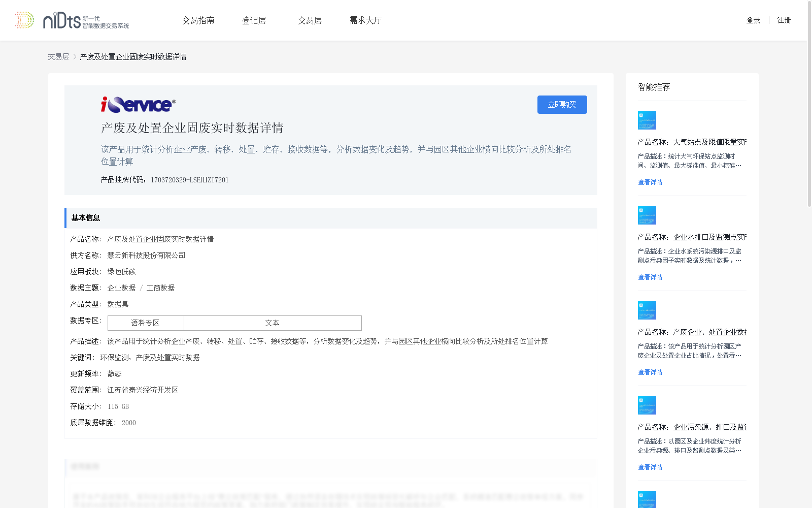This screenshot has width=812, height=508.
Task: Open the 需求大厅 navigation item
Action: 366,20
